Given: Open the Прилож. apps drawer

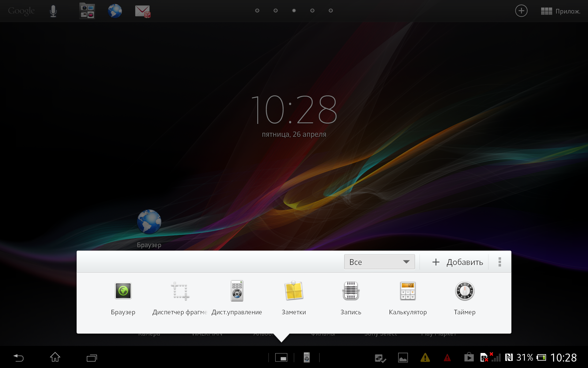Looking at the screenshot, I should coord(560,11).
